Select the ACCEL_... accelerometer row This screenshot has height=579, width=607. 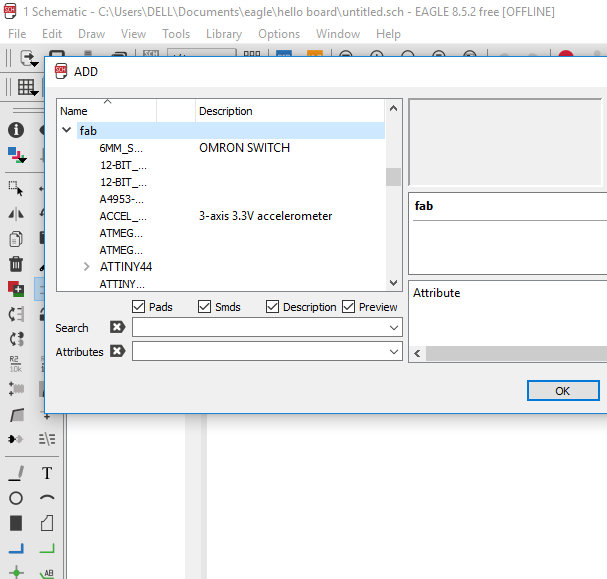221,216
